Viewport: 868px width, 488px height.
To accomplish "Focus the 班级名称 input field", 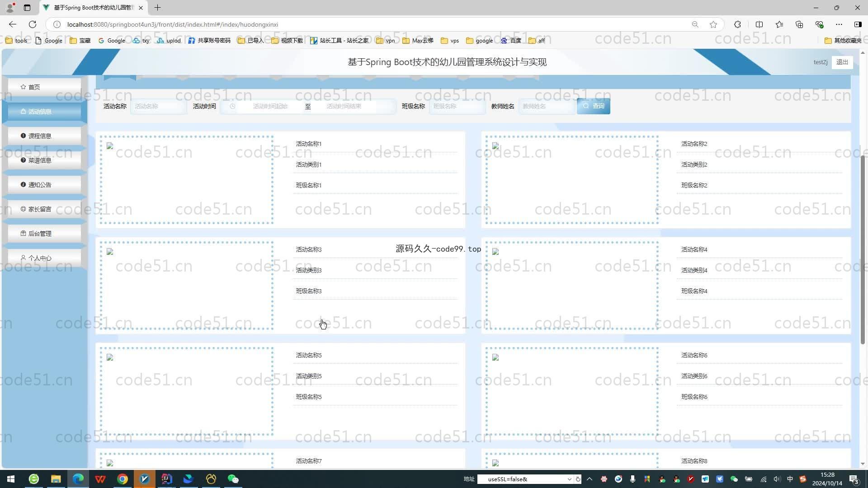I will [457, 106].
